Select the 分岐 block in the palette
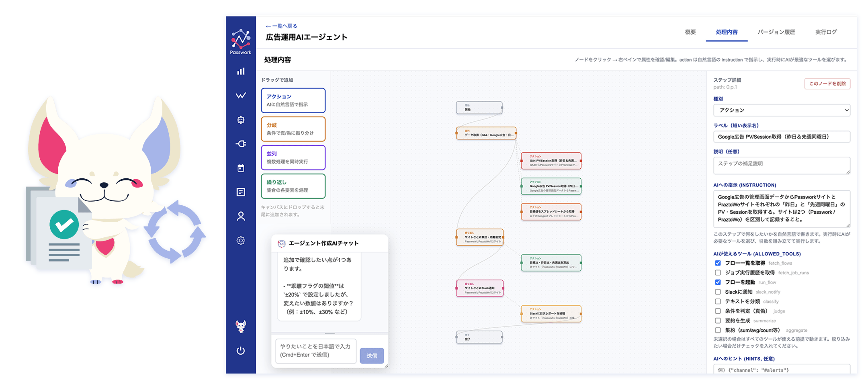868x386 pixels. 293,129
